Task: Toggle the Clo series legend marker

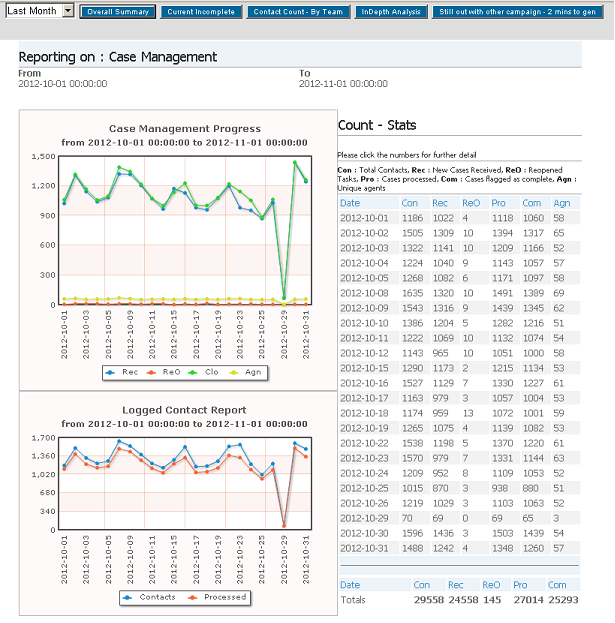Action: [x=207, y=371]
